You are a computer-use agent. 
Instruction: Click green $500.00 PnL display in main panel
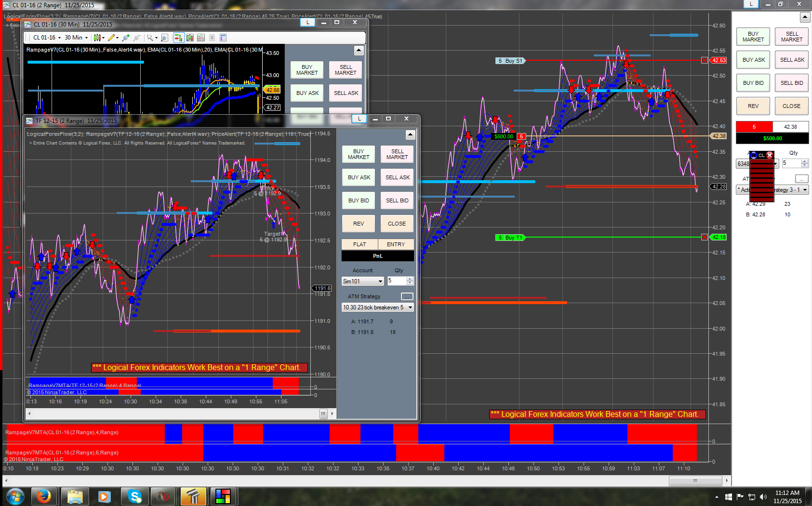pos(772,138)
